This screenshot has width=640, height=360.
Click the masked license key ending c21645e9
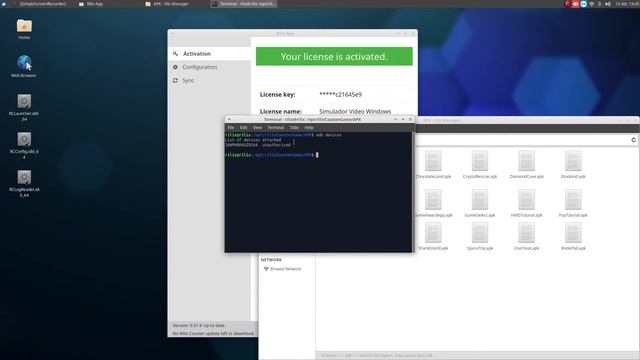pos(340,94)
